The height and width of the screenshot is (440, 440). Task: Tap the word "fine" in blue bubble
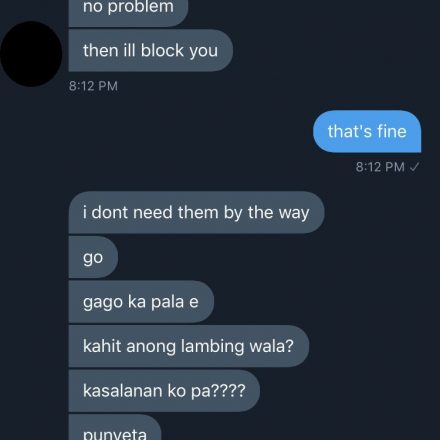coord(392,131)
